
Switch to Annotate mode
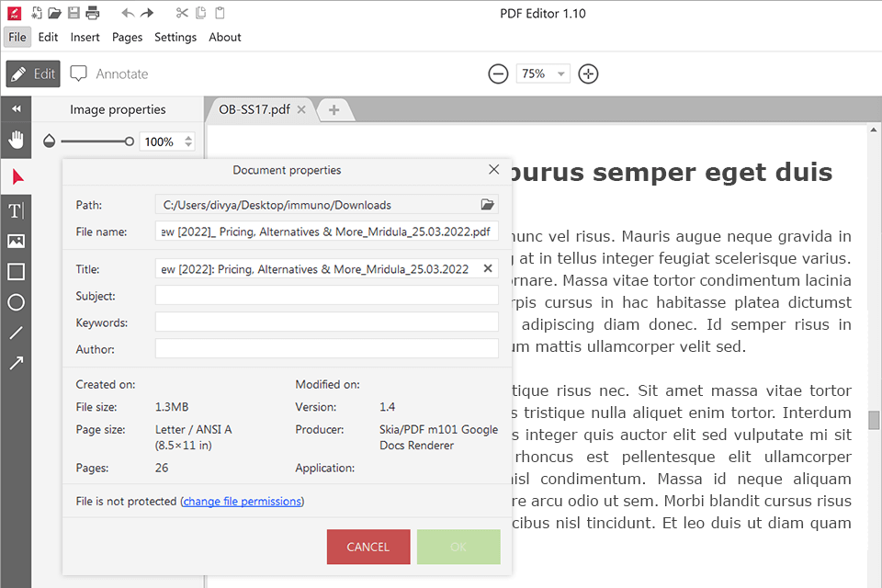pyautogui.click(x=109, y=73)
